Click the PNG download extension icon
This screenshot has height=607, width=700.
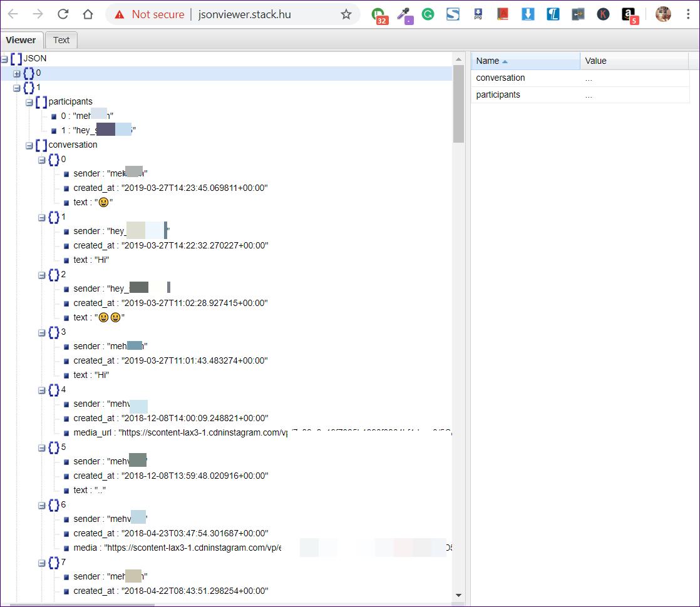[x=478, y=14]
